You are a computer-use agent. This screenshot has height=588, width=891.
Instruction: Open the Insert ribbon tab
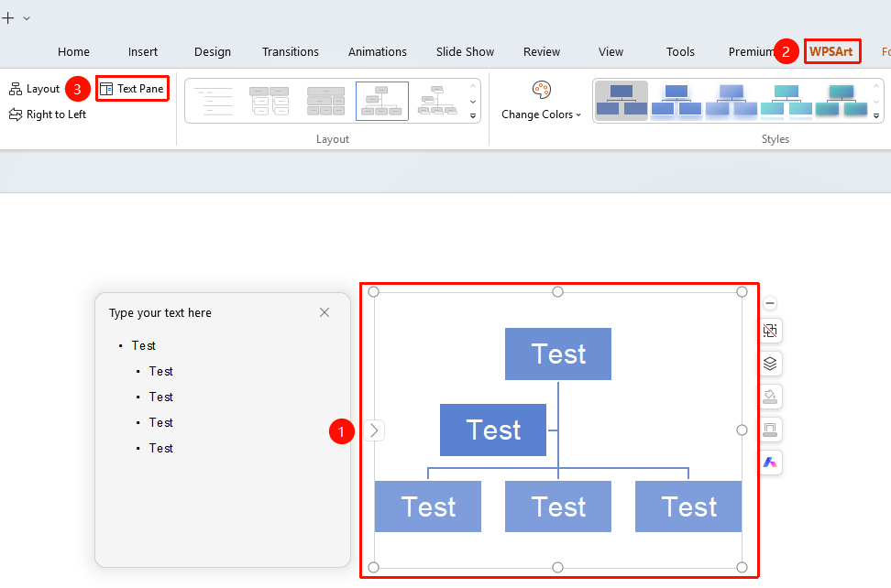click(143, 51)
